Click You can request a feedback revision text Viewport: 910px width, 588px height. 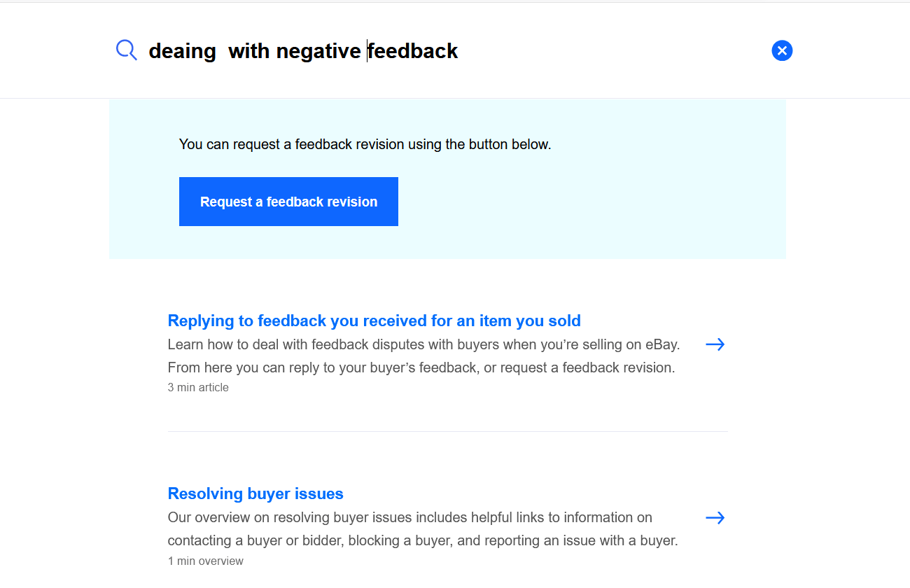[365, 144]
